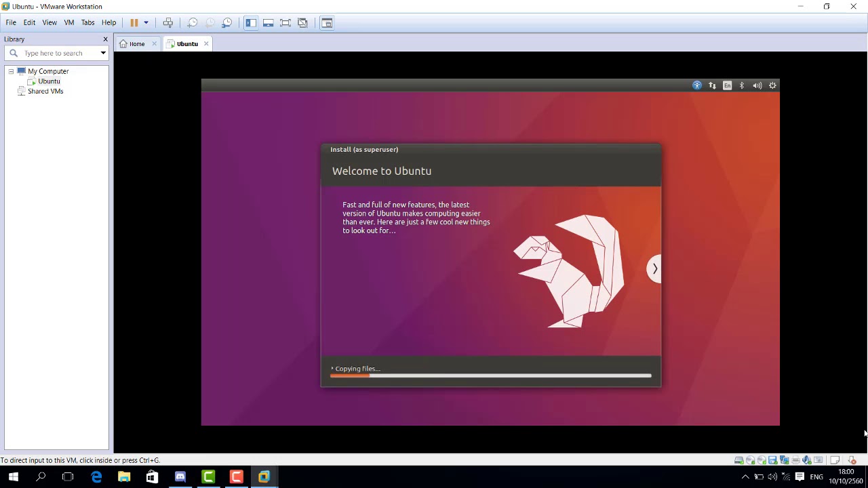868x488 pixels.
Task: Open the taskbar clock and date
Action: pos(846,476)
